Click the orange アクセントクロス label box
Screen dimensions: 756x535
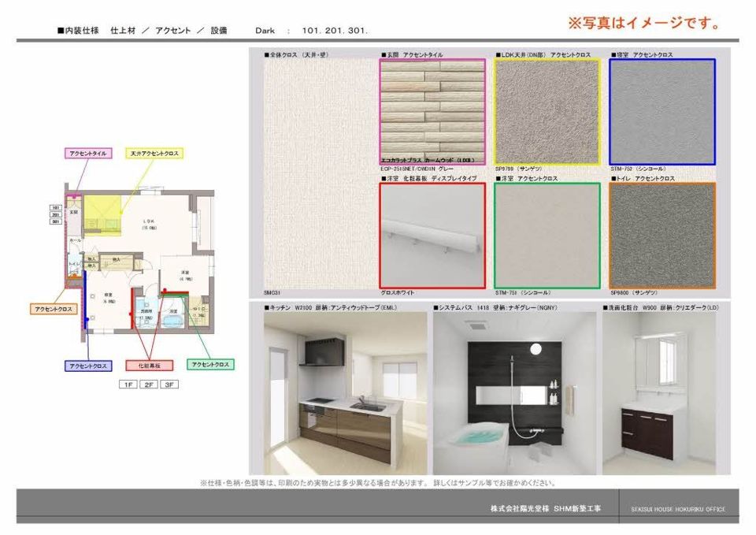[x=54, y=309]
